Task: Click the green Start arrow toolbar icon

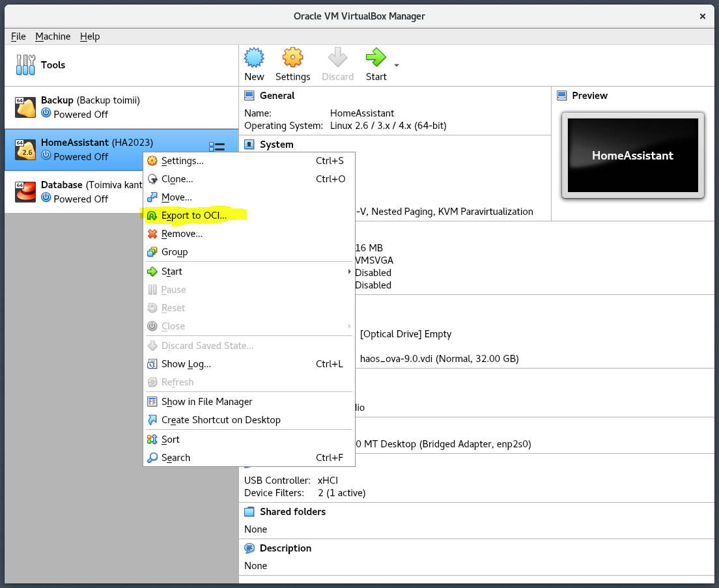Action: (x=376, y=58)
